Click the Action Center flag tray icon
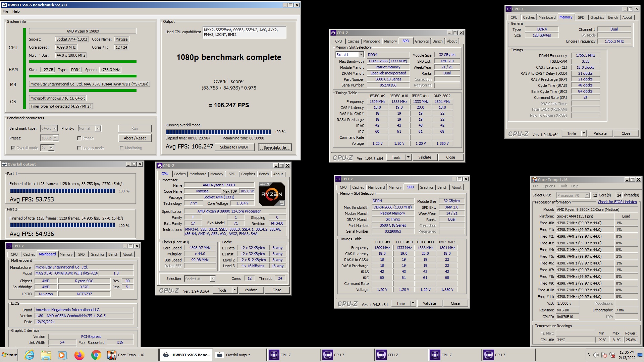Viewport: 644px width, 362px height. pos(604,355)
